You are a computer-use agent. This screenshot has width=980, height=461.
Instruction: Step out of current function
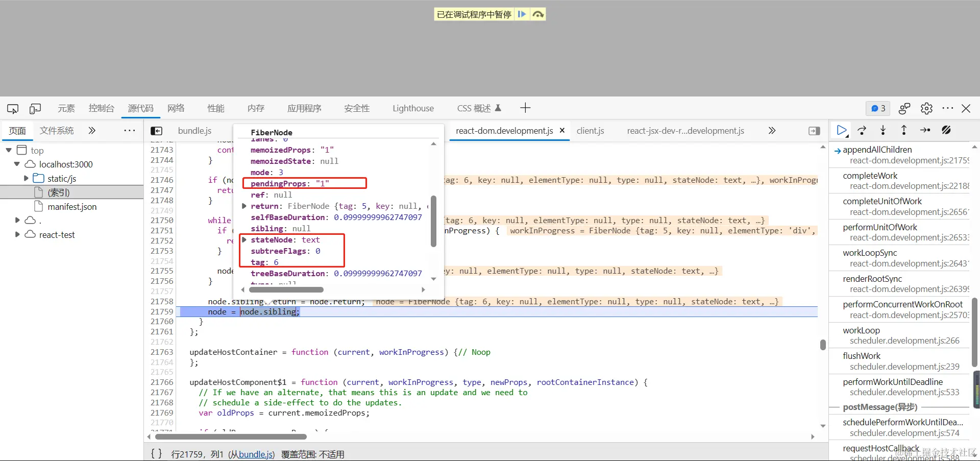(x=904, y=131)
